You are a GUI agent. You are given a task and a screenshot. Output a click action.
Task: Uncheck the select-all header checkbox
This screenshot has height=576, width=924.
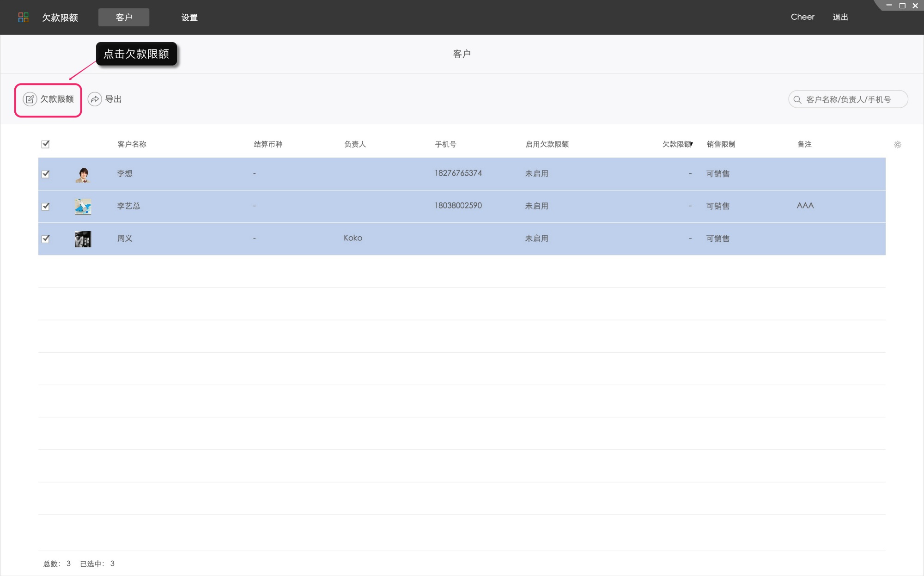pyautogui.click(x=45, y=144)
